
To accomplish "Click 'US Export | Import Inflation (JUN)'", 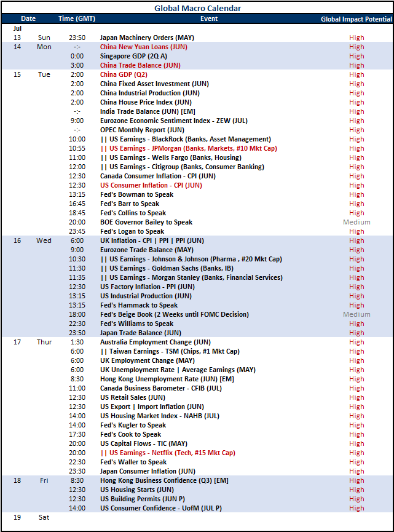I will [x=152, y=407].
